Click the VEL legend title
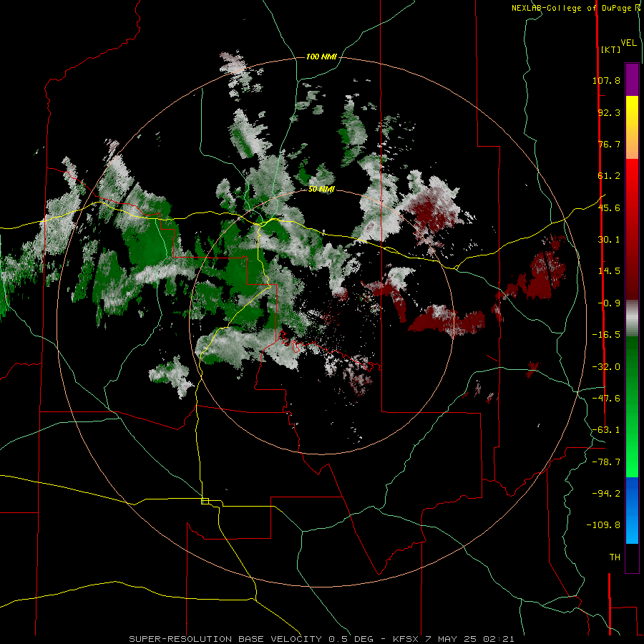Image resolution: width=644 pixels, height=644 pixels. click(x=628, y=43)
